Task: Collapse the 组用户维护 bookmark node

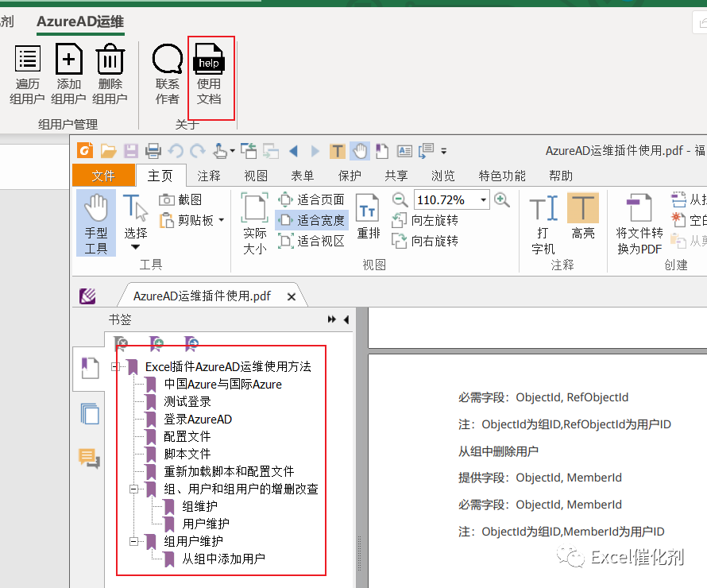Action: (x=134, y=542)
